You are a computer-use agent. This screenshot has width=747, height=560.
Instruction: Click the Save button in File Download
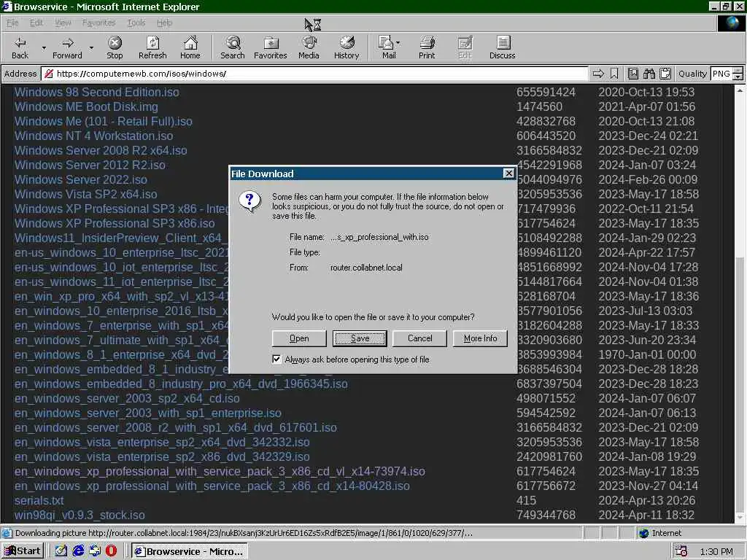click(360, 338)
